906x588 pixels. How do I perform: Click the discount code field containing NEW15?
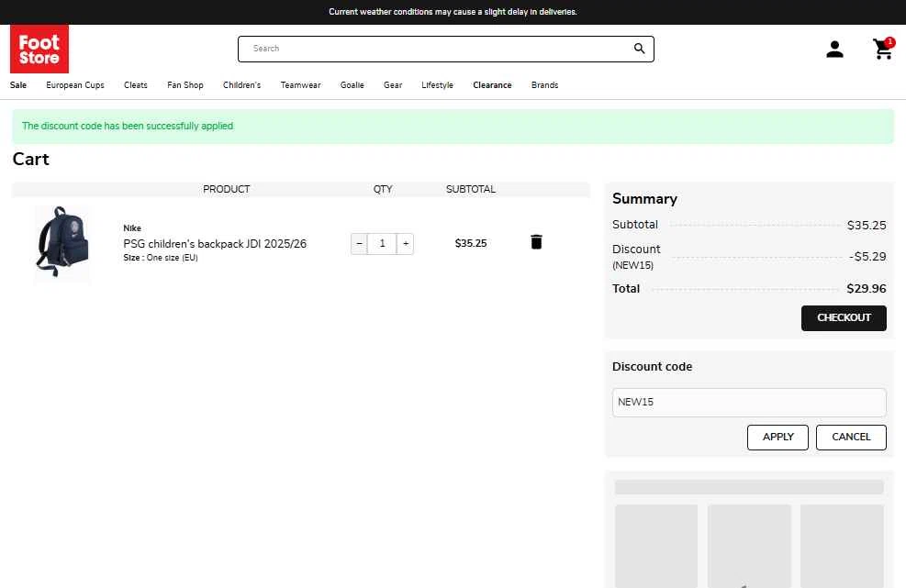(749, 402)
